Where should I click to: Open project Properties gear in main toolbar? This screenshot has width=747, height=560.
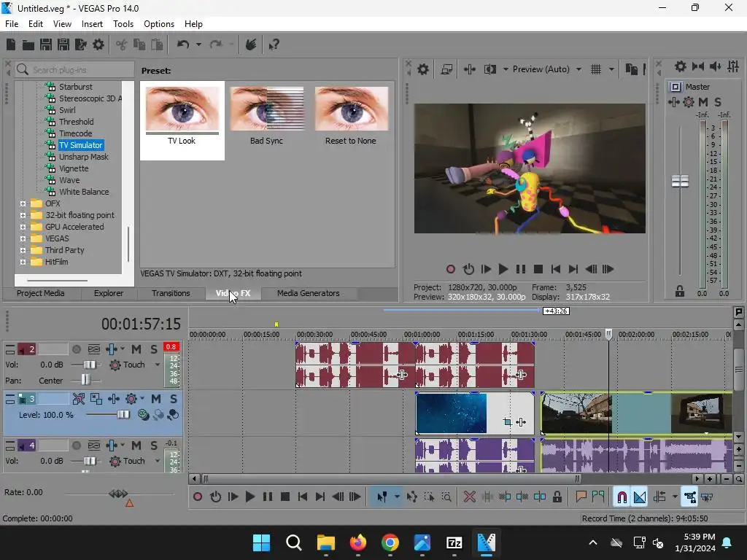(x=98, y=44)
